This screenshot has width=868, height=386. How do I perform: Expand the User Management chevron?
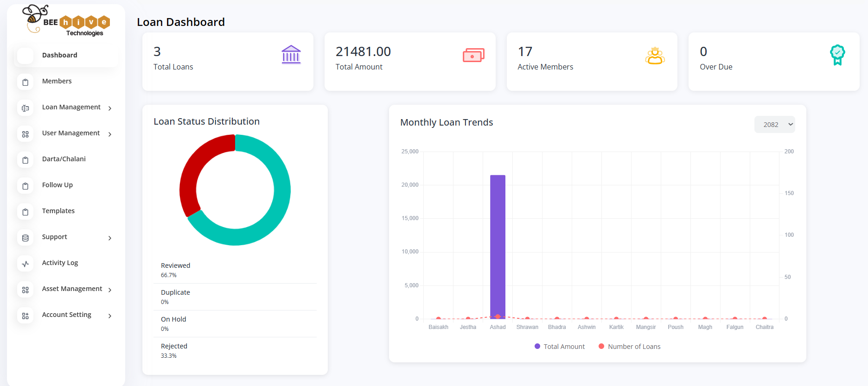pos(110,134)
